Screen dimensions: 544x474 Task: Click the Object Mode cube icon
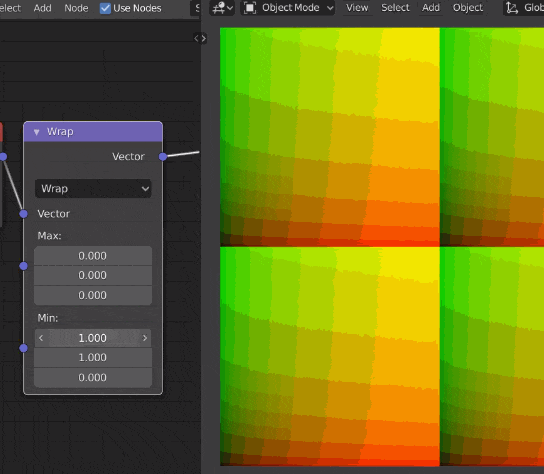(x=250, y=8)
